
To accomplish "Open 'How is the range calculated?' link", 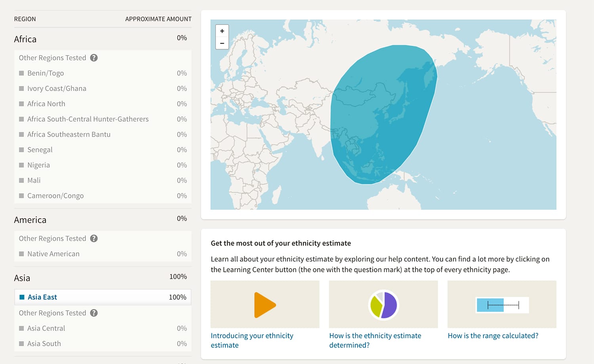I will tap(493, 336).
